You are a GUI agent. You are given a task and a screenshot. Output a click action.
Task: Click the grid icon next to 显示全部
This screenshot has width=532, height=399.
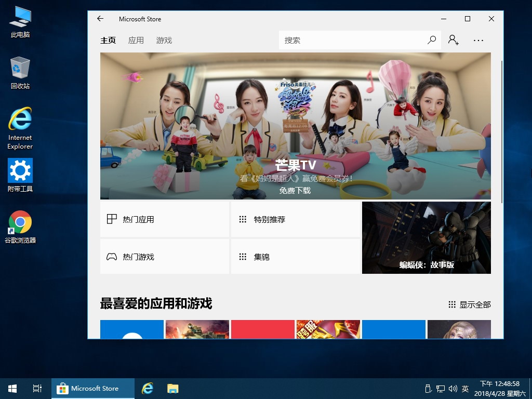coord(452,304)
